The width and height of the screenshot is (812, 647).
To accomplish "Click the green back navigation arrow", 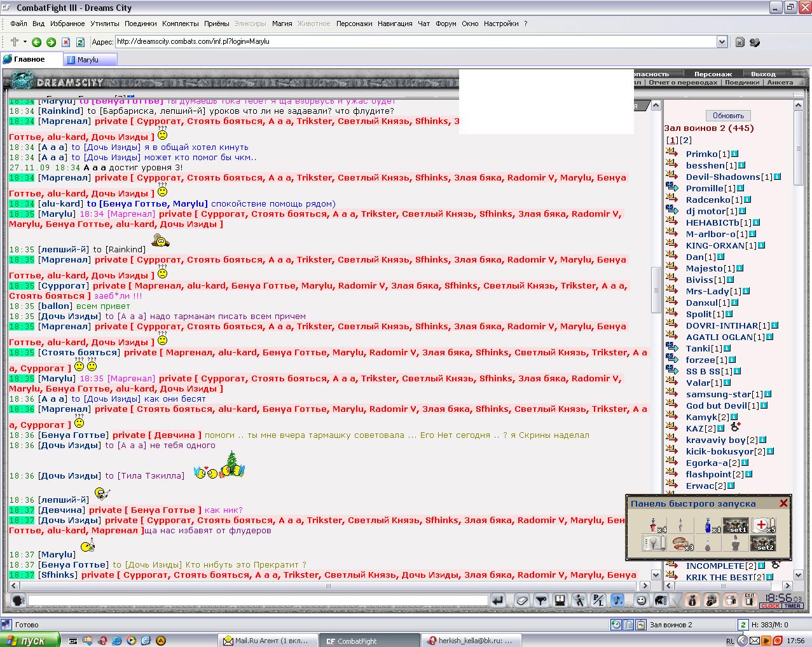I will [36, 42].
